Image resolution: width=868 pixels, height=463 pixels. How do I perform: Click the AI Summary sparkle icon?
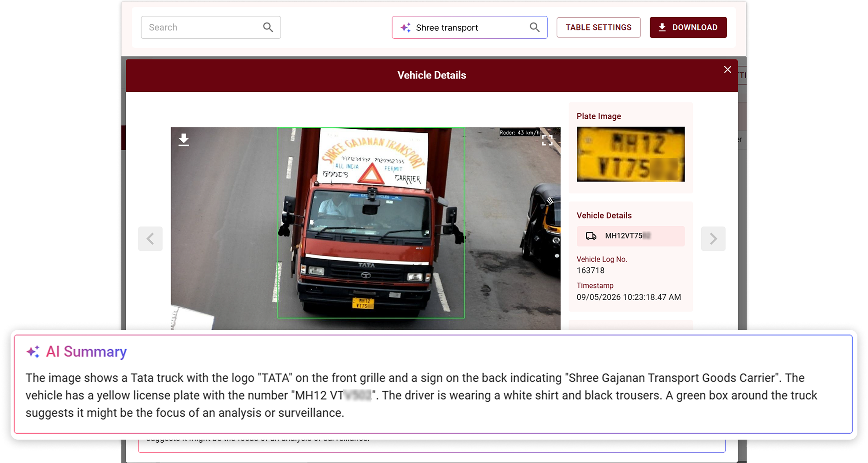33,351
